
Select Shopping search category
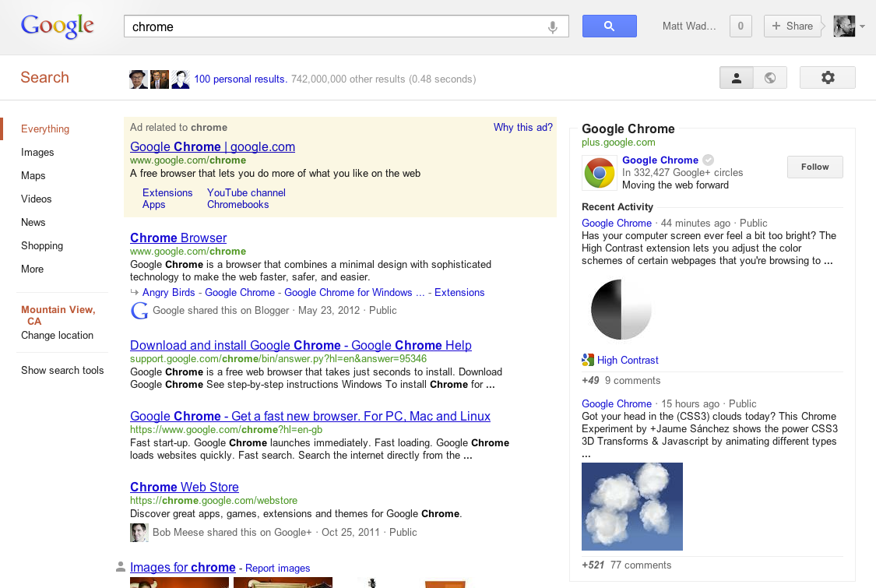(42, 246)
